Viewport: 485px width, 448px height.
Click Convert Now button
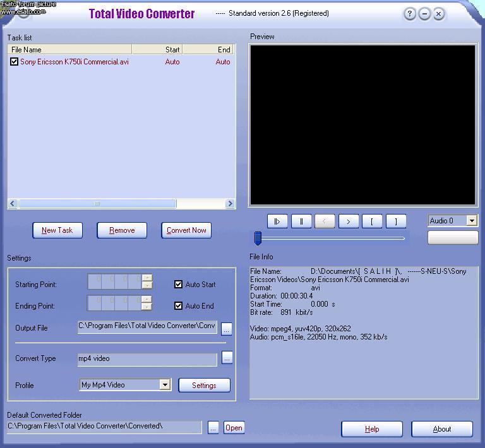tap(186, 230)
